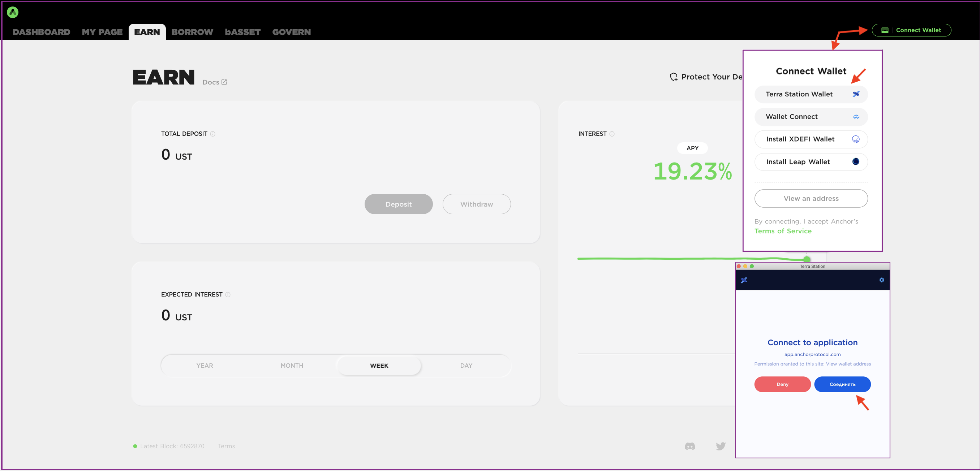
Task: Open Anchor's Discord icon link
Action: point(690,446)
